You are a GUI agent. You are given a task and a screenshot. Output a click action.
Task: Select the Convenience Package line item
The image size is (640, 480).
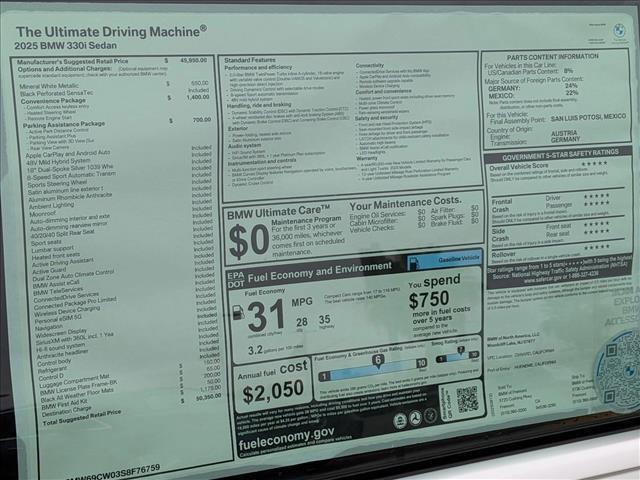pyautogui.click(x=52, y=99)
